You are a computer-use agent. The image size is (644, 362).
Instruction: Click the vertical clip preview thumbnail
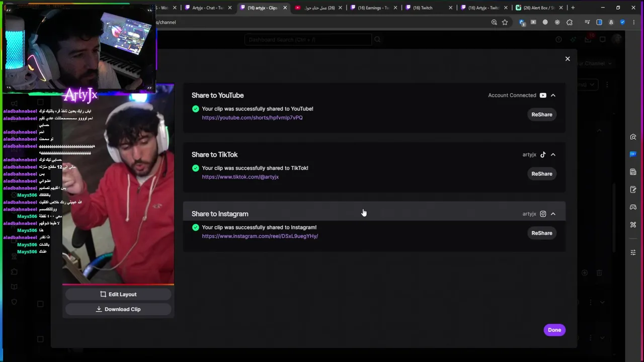click(x=118, y=185)
